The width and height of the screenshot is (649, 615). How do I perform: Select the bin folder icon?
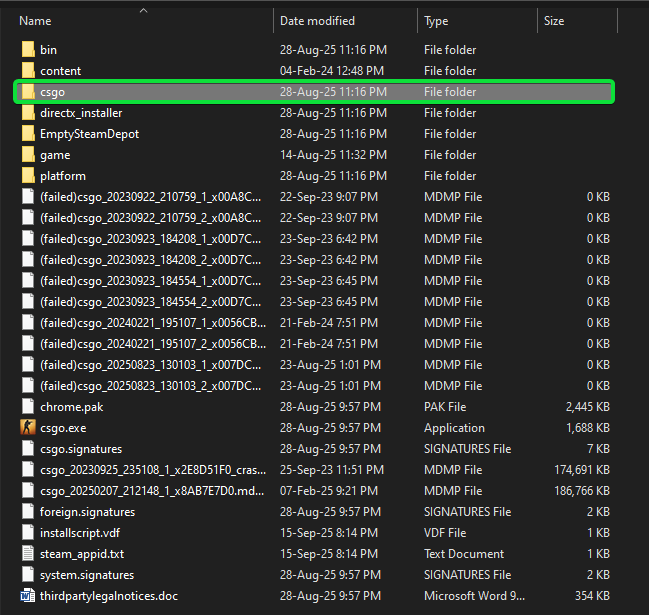point(28,49)
